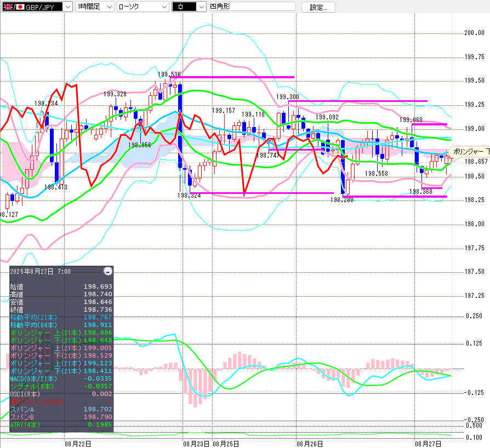Screen dimensions: 490x448
Task: Click the 199.536 high price label
Action: point(169,74)
